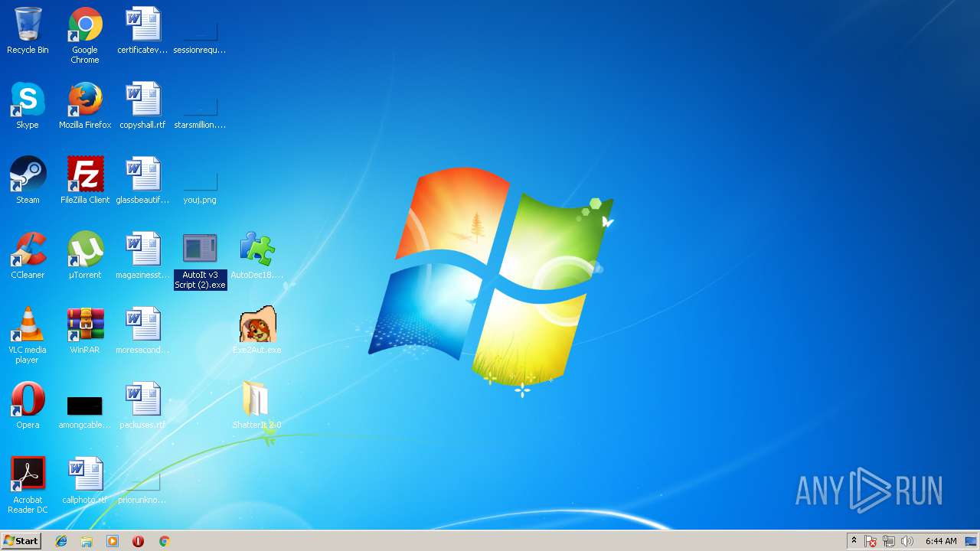The height and width of the screenshot is (551, 980).
Task: Select the callphoto.rtf document
Action: tap(85, 481)
